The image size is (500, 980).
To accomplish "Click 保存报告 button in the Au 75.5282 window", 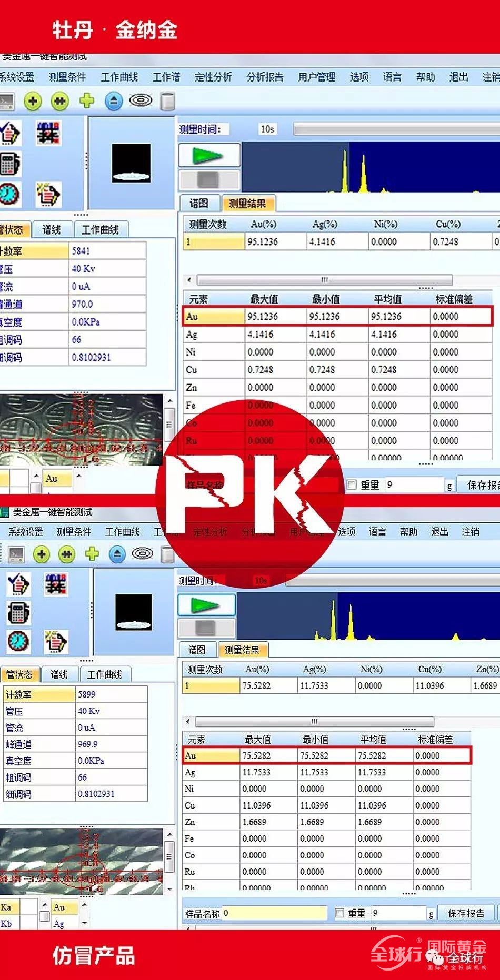I will [466, 913].
